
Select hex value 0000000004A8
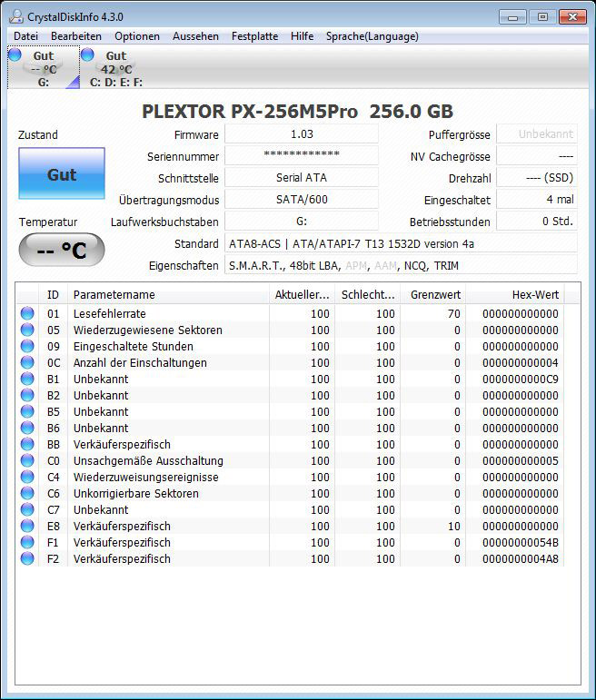[x=520, y=559]
